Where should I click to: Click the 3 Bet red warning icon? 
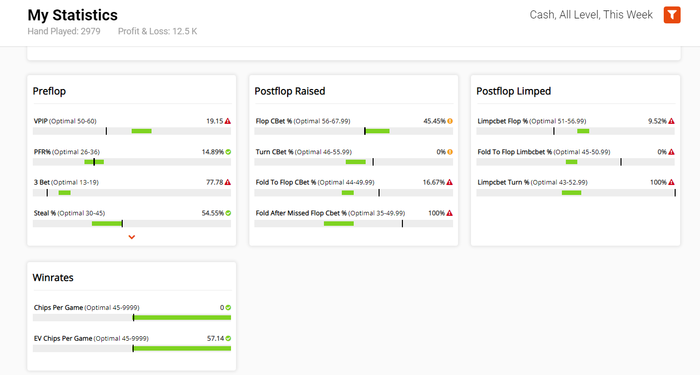pos(228,182)
